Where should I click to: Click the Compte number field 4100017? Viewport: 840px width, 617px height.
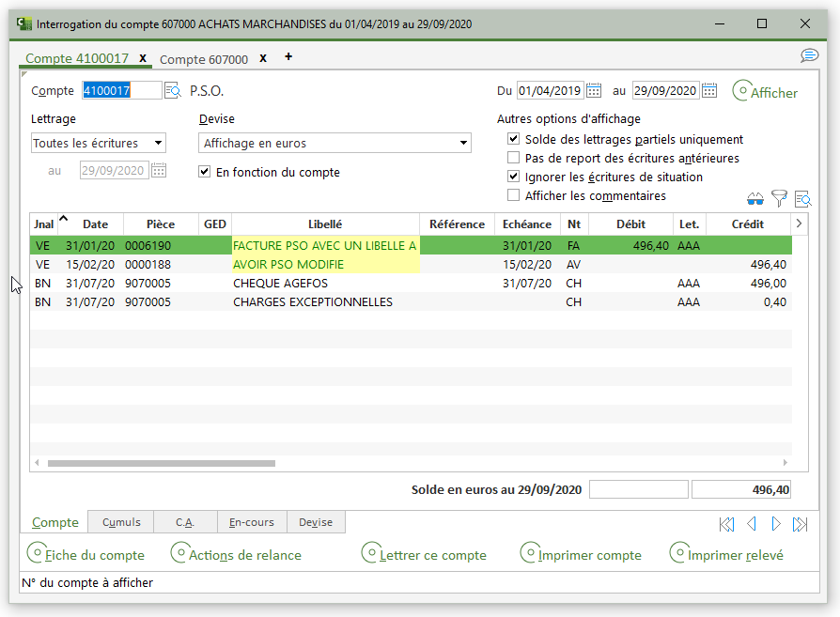point(121,90)
